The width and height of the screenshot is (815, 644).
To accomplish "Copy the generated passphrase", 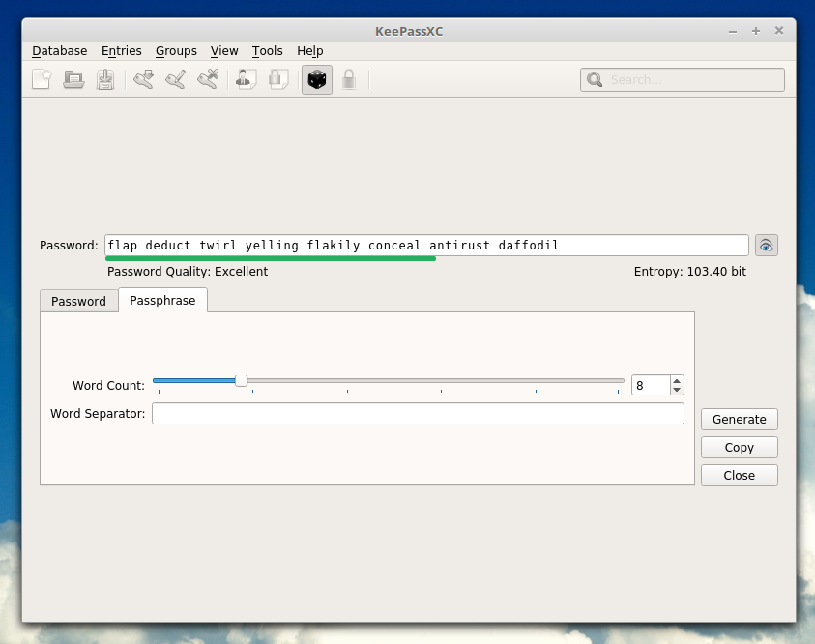I will [x=740, y=448].
